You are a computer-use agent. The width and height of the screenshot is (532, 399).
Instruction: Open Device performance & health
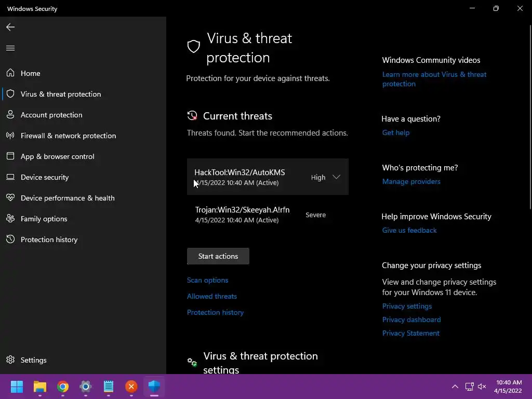(x=68, y=198)
